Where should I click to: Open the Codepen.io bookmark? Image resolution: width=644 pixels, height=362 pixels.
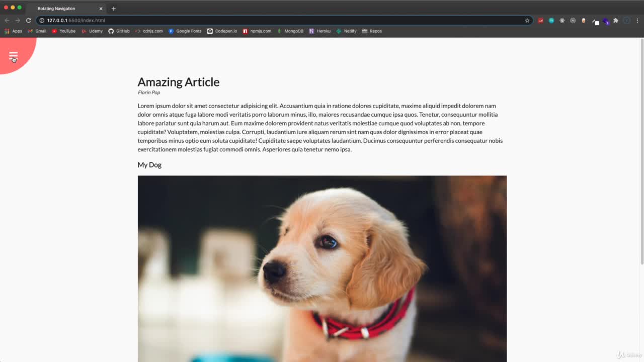coord(222,31)
